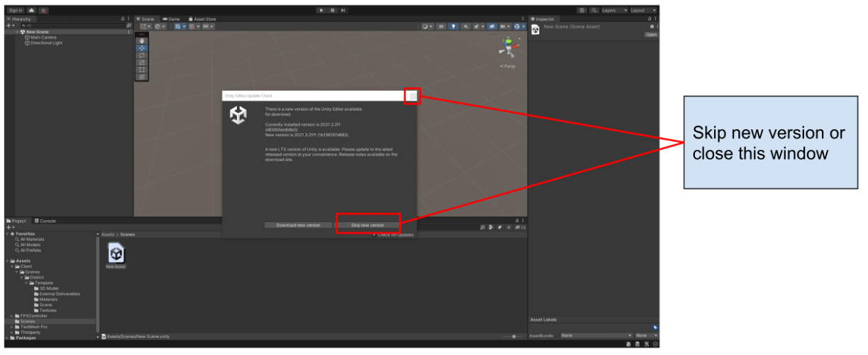
Task: Select the Inspector tab
Action: pos(543,19)
